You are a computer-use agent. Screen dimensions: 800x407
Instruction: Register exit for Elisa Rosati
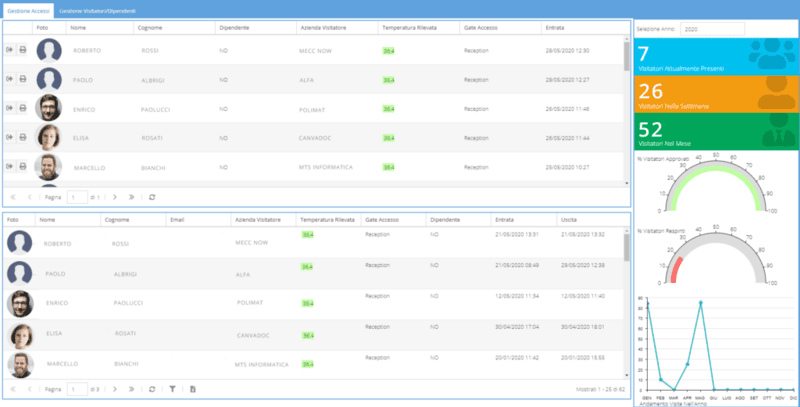[x=10, y=137]
